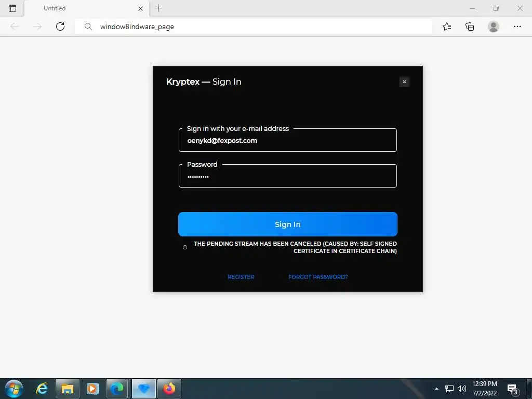Click the windowBindware_page address bar
The width and height of the screenshot is (532, 399).
pyautogui.click(x=253, y=26)
